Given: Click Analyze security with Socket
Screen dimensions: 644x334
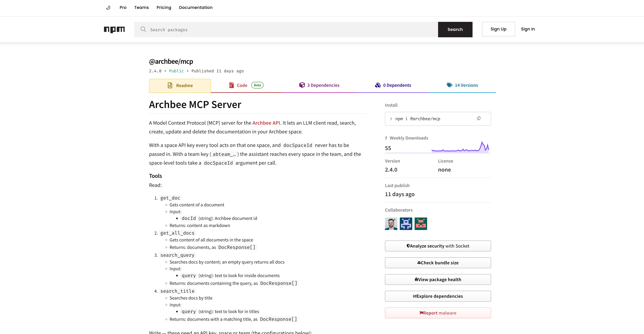Looking at the screenshot, I should pos(438,246).
